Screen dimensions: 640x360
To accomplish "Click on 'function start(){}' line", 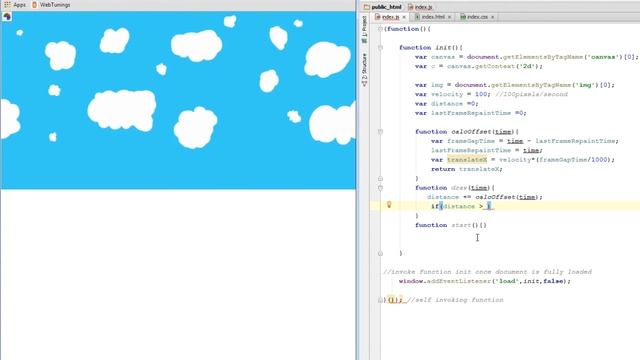I will [x=451, y=225].
